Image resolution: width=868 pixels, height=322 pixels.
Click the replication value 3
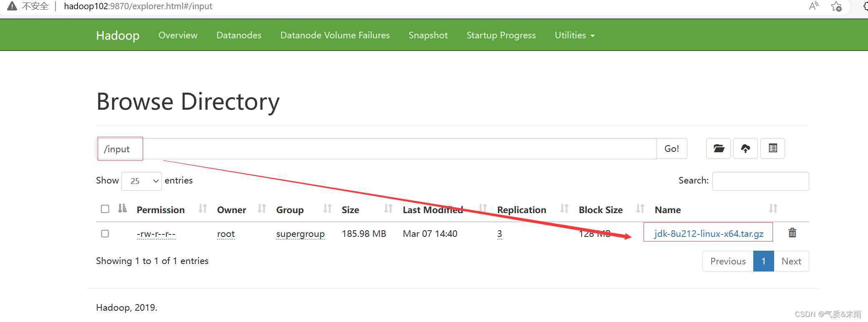499,234
